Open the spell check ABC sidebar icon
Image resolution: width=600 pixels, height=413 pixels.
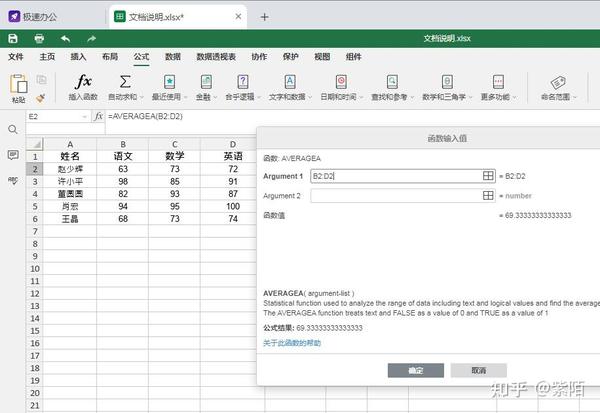coord(13,180)
